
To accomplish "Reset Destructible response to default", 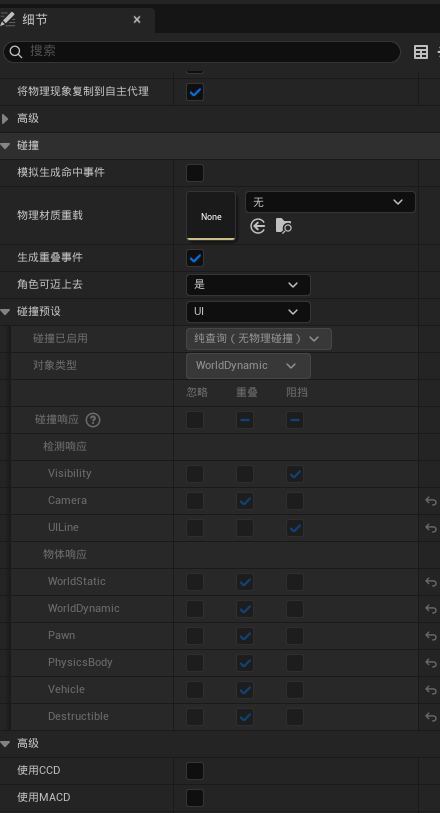I will [x=431, y=717].
